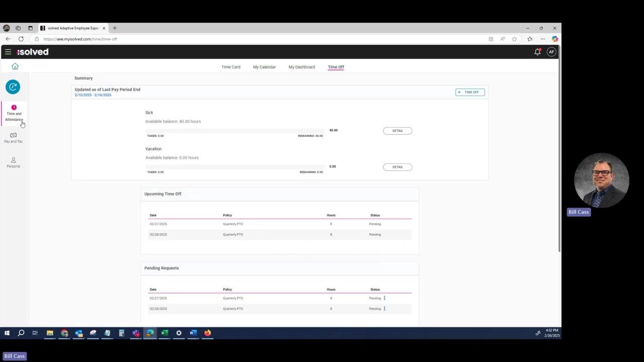
Task: Open File Explorer from taskbar
Action: 50,333
